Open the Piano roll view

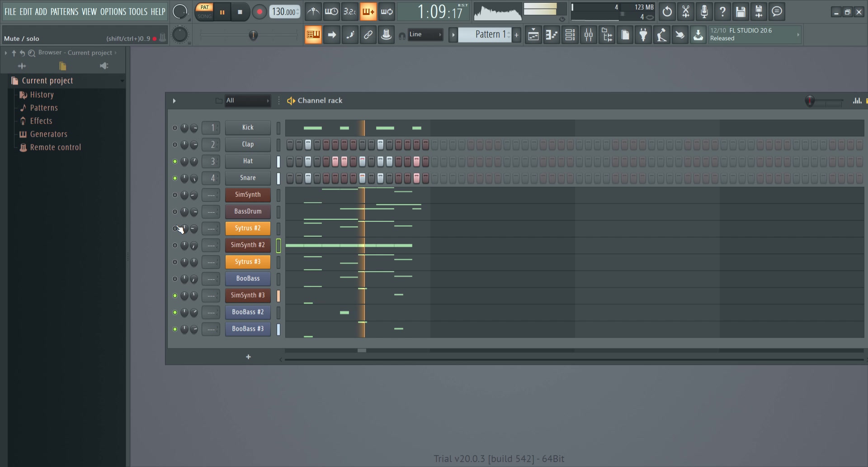552,35
